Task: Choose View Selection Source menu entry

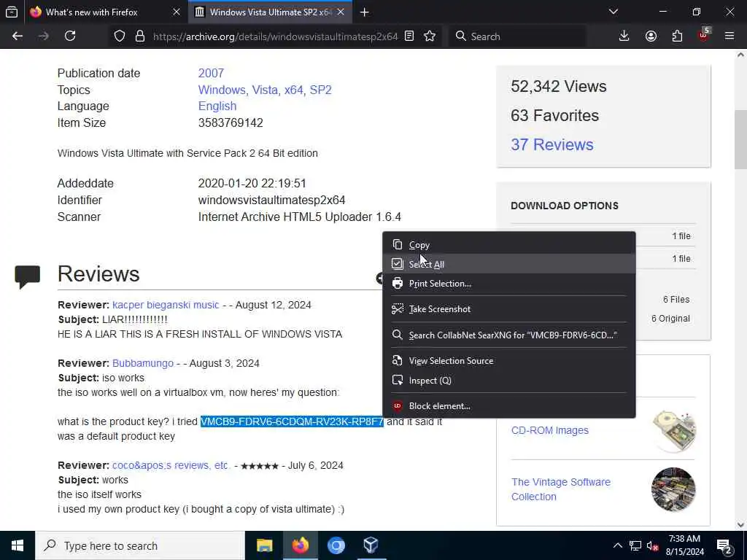Action: (508, 361)
